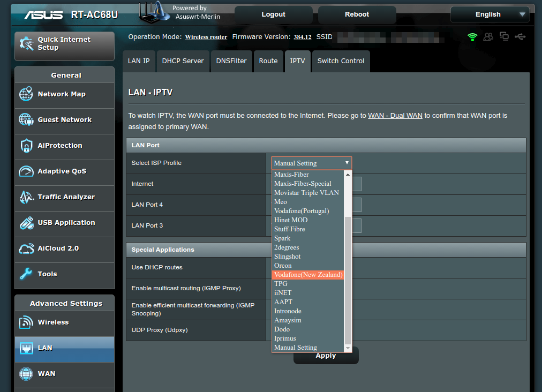Switch to the Route tab
Image resolution: width=542 pixels, height=392 pixels.
coord(268,61)
